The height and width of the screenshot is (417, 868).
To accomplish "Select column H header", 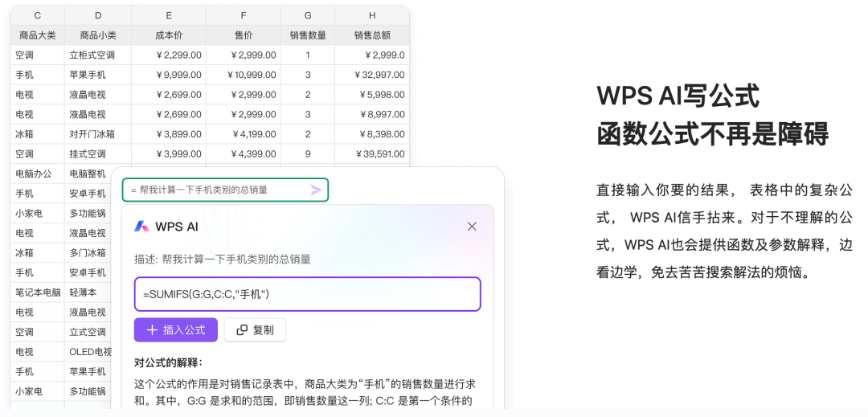I will [372, 15].
